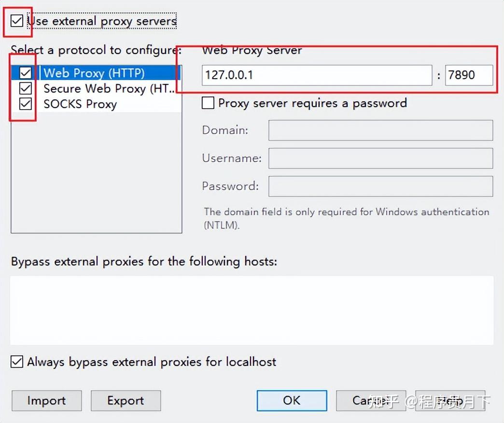Click the proxy server address field 127.0.0.1
Screen dimensions: 504x423
click(317, 75)
